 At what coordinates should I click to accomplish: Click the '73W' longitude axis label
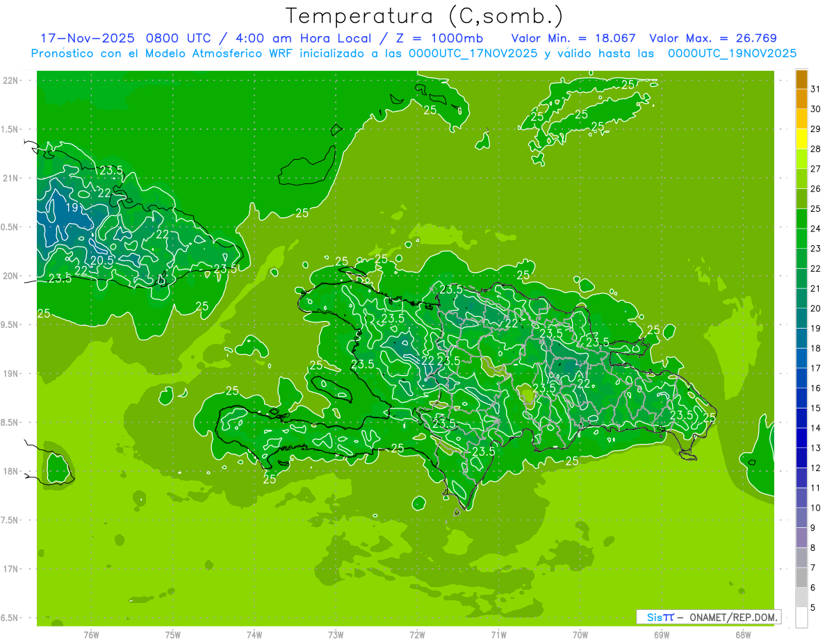336,634
